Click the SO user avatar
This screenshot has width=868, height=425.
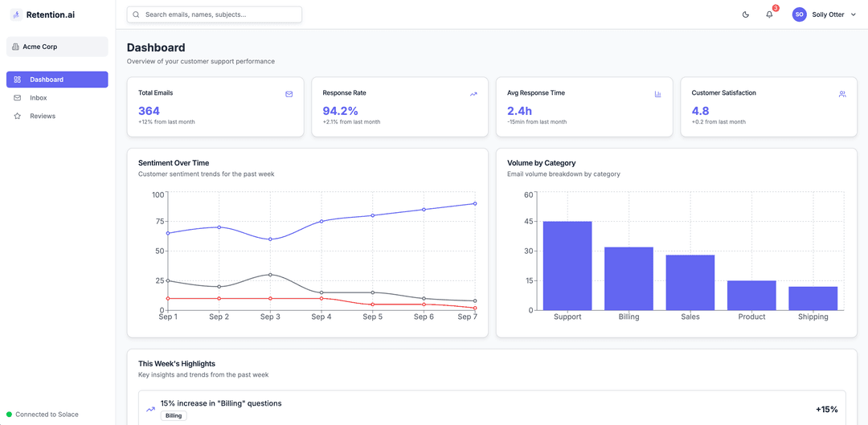(x=799, y=15)
